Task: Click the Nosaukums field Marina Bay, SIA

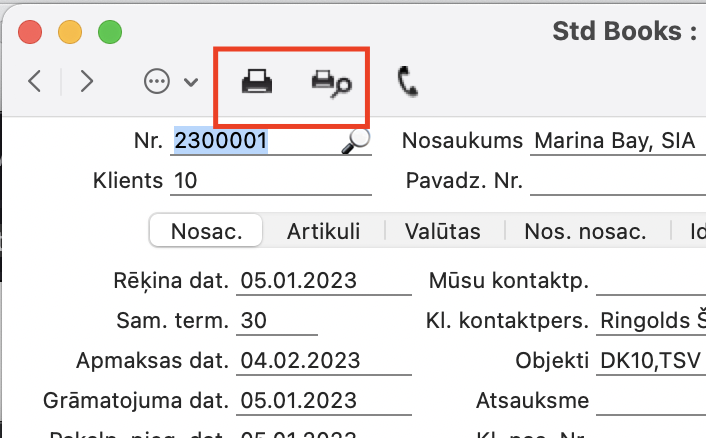Action: click(615, 141)
